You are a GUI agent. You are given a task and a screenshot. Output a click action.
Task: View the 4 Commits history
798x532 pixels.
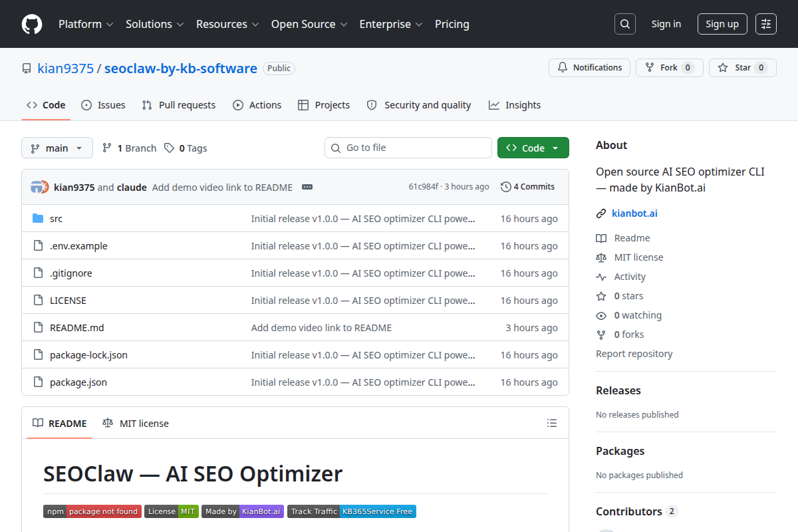(x=527, y=187)
